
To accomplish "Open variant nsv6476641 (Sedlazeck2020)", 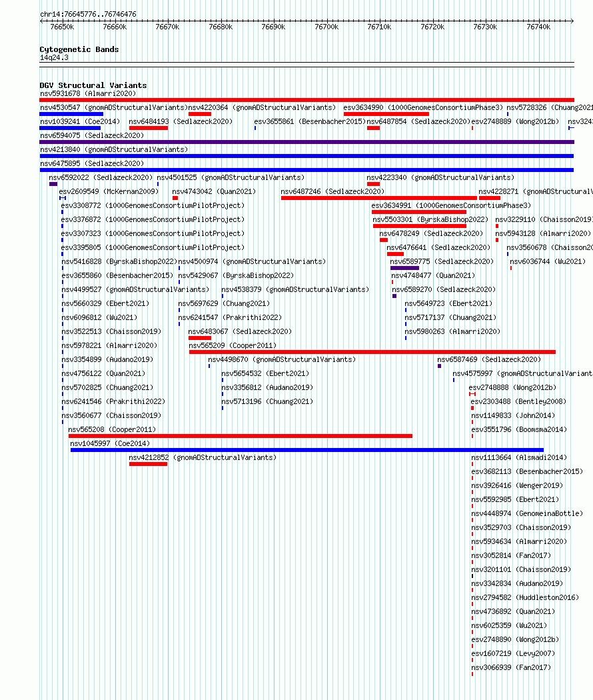I will pos(438,247).
